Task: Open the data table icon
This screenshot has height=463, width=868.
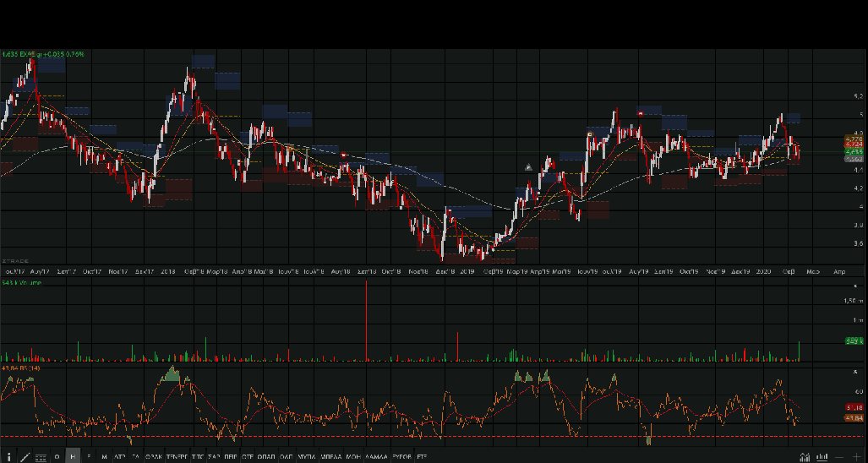Action: tap(41, 457)
